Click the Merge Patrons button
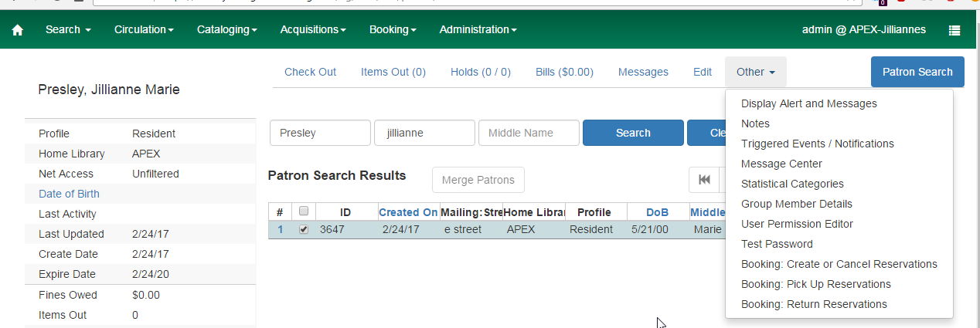Image resolution: width=980 pixels, height=328 pixels. 478,180
